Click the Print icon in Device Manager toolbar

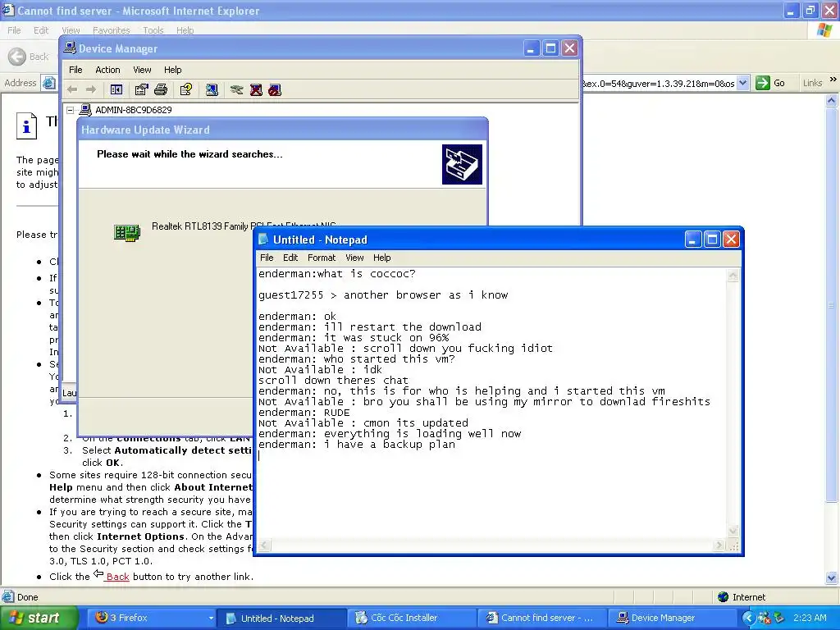(x=161, y=90)
